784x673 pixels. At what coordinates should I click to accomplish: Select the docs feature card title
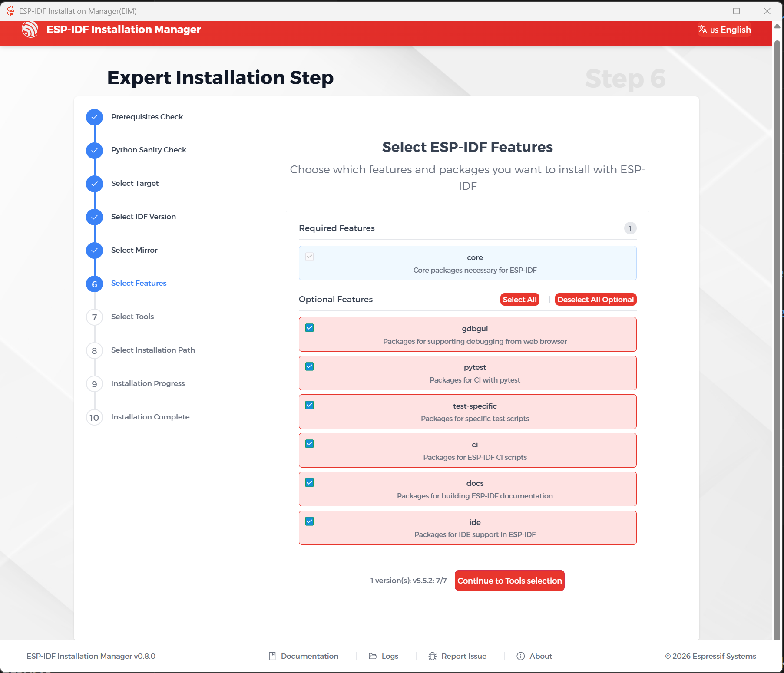[475, 483]
